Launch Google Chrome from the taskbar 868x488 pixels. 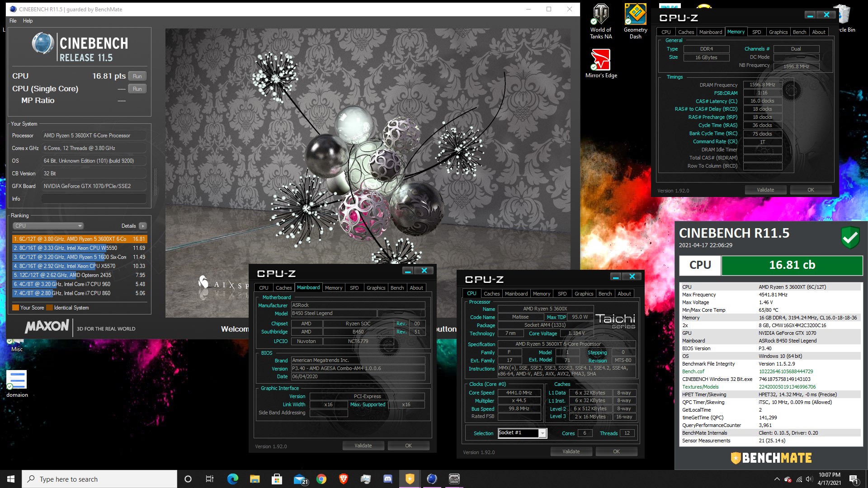point(321,479)
